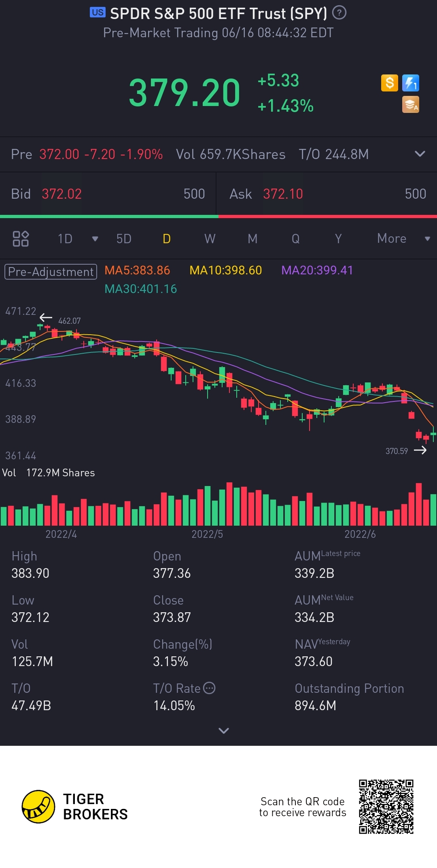Switch to the monthly M chart
The image size is (437, 868).
tap(252, 239)
